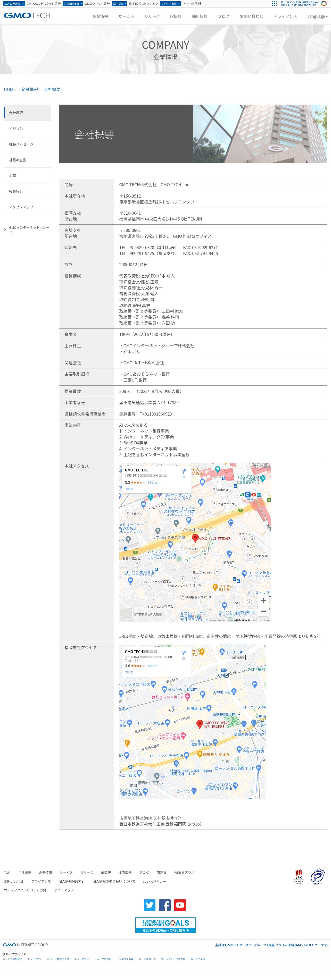
Task: Open the Language dropdown
Action: (x=317, y=16)
